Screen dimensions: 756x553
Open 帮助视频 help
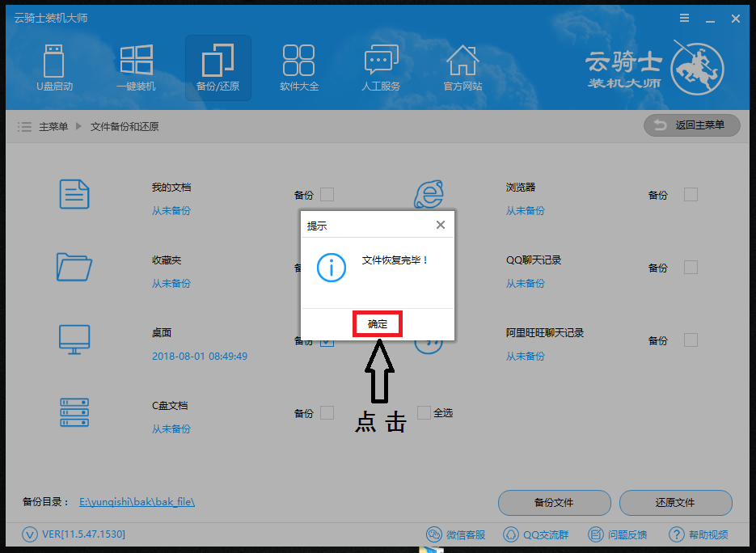(x=699, y=534)
